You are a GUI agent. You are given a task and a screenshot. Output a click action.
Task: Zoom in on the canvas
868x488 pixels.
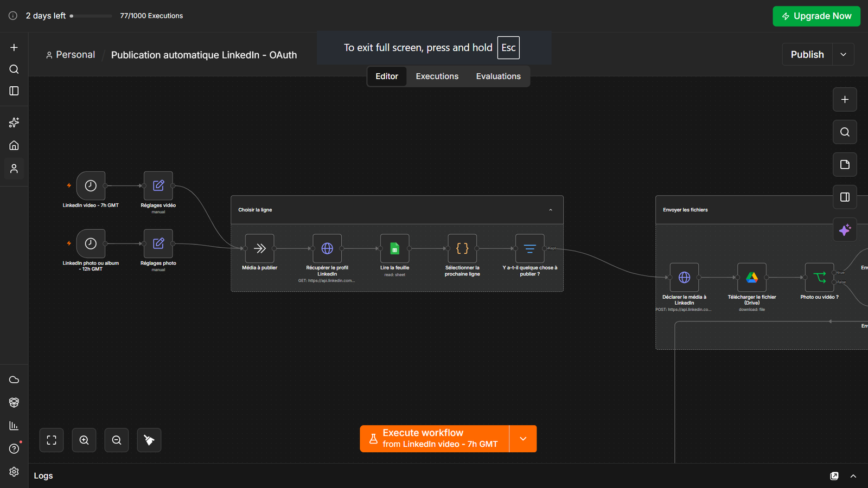coord(84,440)
